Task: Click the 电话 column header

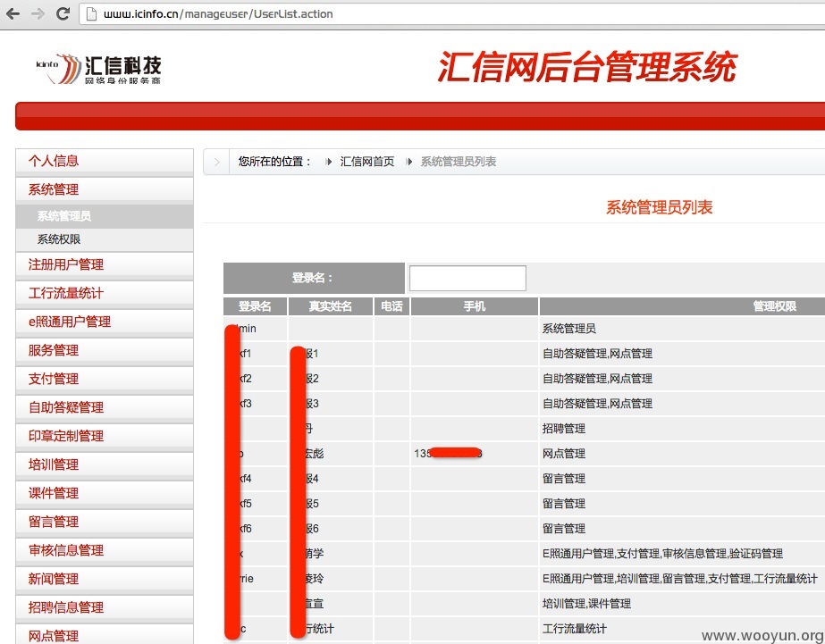Action: (x=391, y=306)
